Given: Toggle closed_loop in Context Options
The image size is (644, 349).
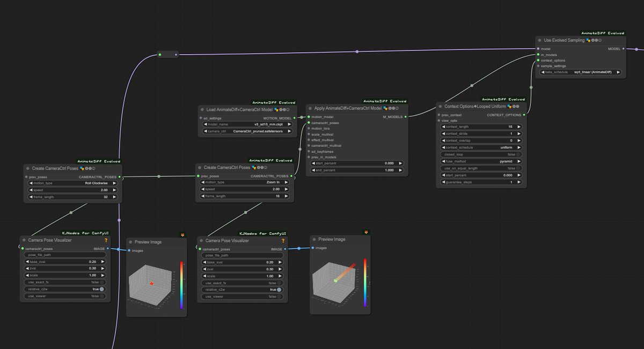Looking at the screenshot, I should [x=481, y=154].
